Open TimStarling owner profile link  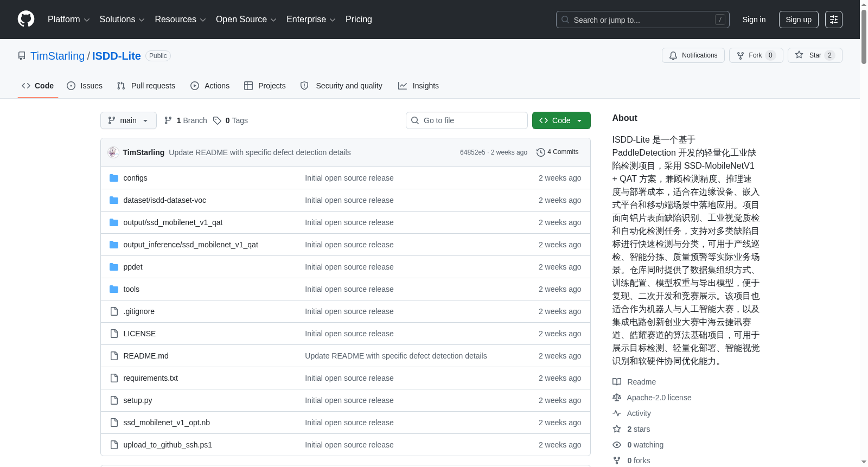58,56
